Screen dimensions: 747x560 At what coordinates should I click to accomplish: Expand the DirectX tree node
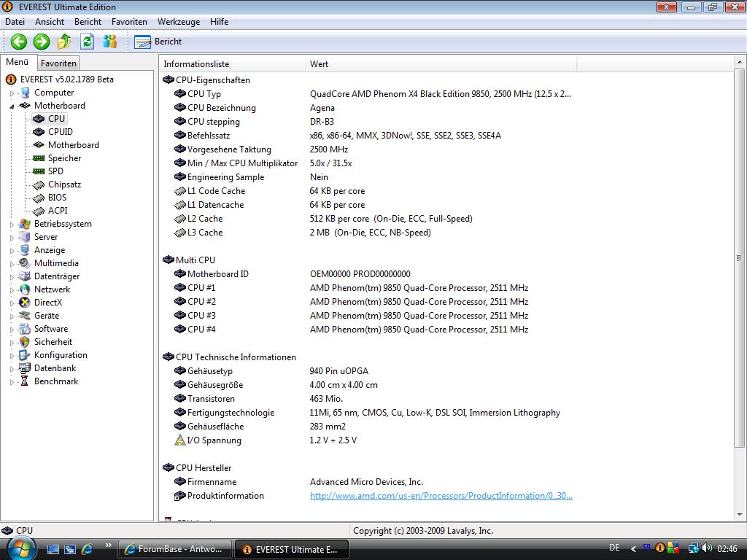[x=12, y=303]
